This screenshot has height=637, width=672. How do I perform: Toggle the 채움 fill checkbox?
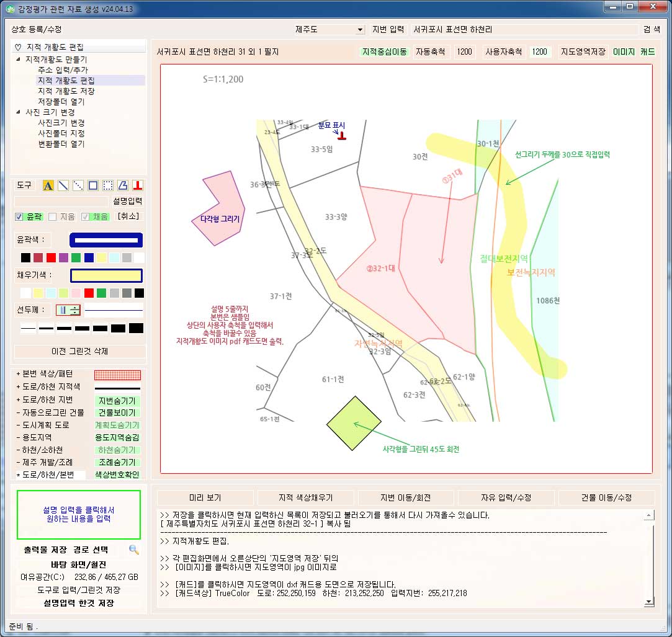coord(86,216)
